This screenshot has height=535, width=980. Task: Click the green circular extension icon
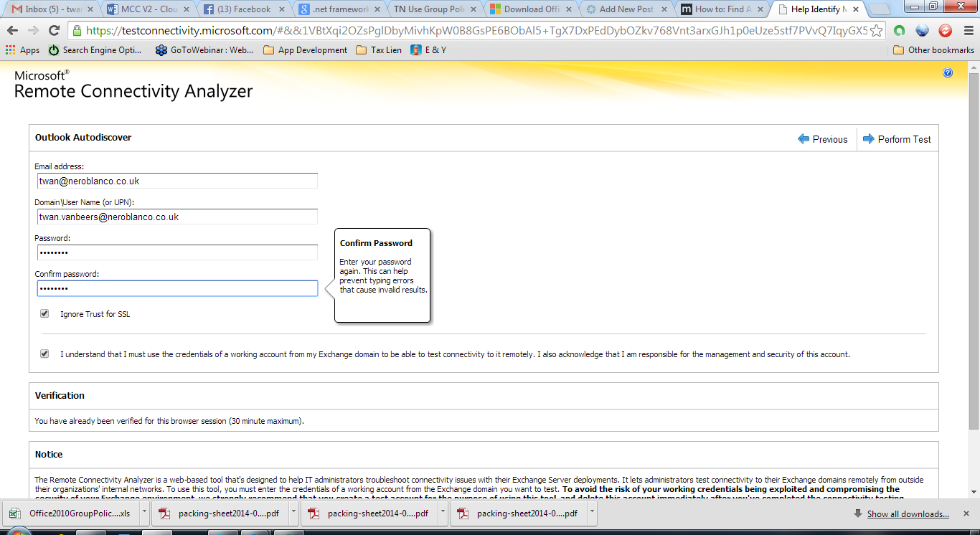[x=900, y=31]
